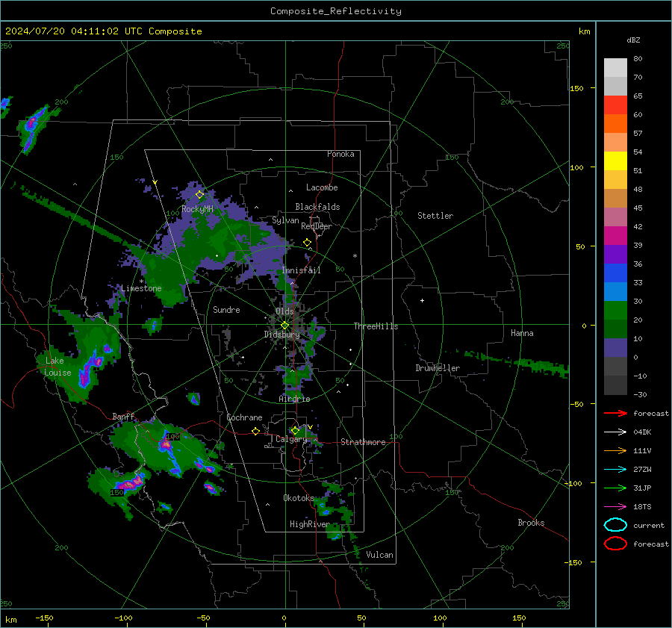Click the cyan current ellipse icon
The image size is (672, 628).
click(615, 525)
